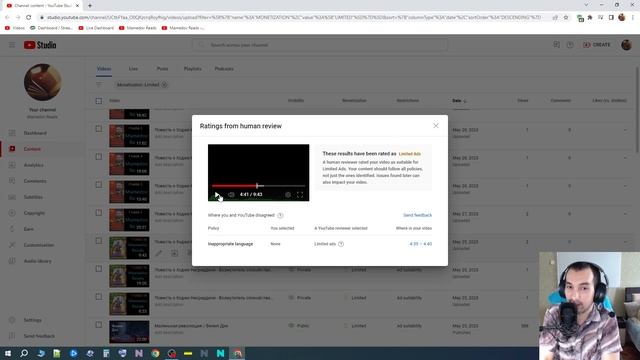Sort videos by the Date column header
The image size is (640, 360).
point(459,100)
